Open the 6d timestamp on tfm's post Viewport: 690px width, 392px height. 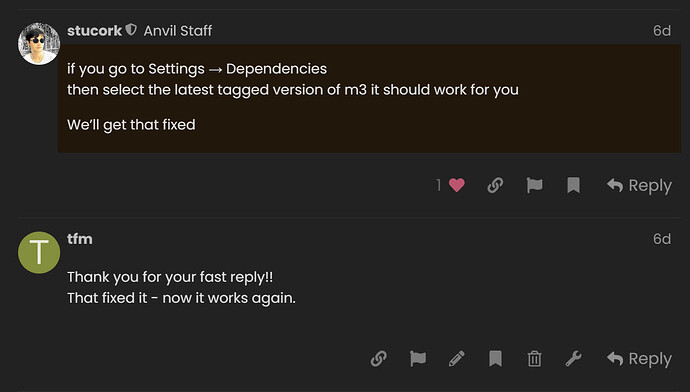point(662,239)
